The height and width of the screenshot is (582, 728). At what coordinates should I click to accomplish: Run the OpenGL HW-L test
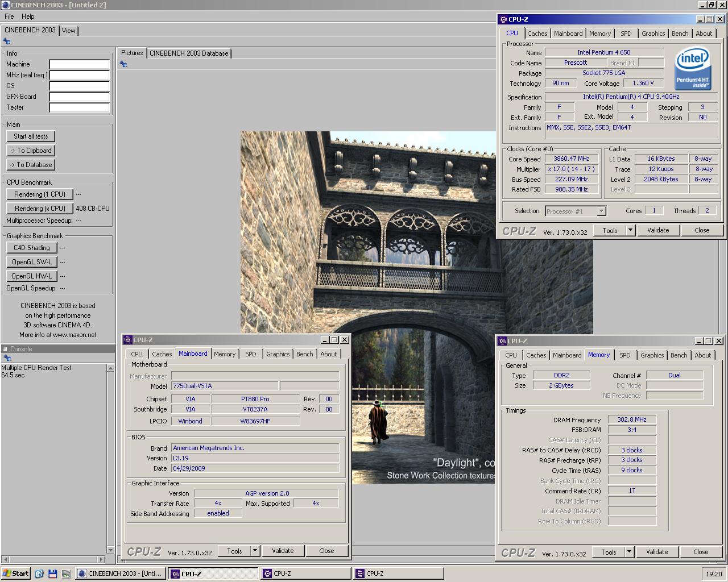pyautogui.click(x=32, y=276)
